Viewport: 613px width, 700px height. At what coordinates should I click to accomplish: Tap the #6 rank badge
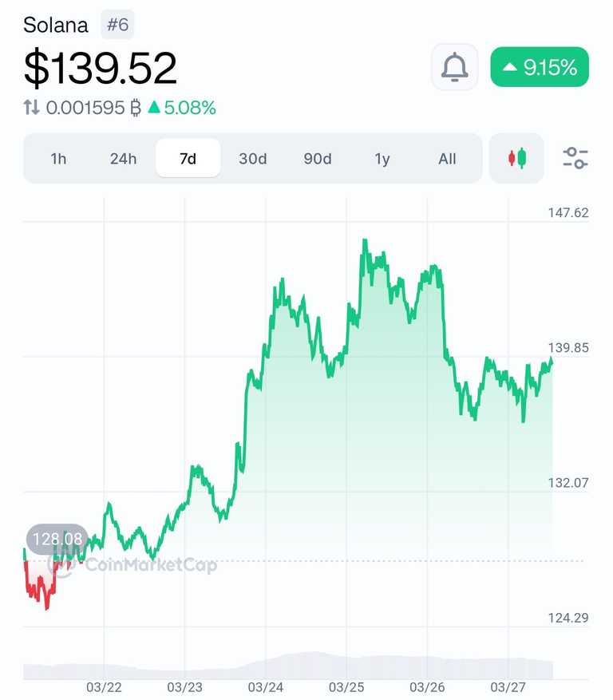tap(117, 25)
